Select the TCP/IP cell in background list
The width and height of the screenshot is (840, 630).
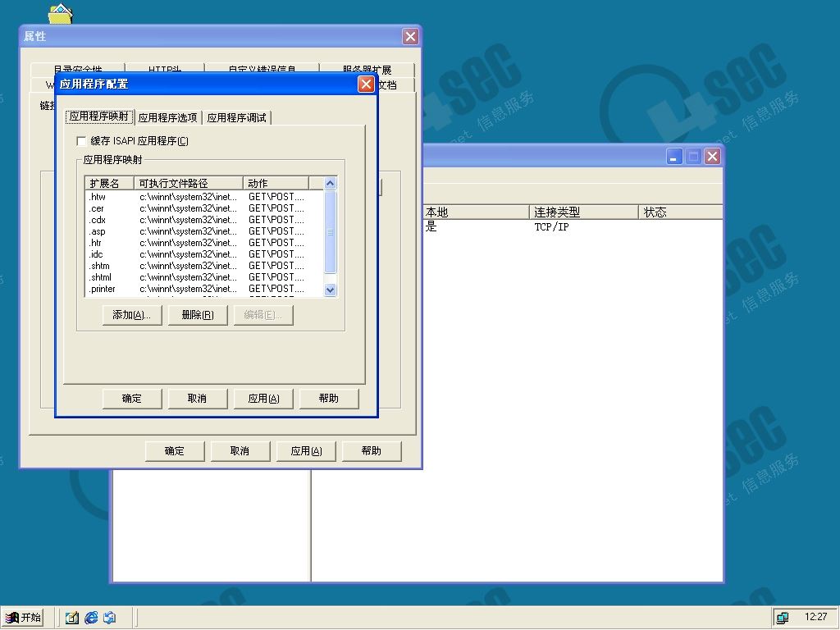(552, 227)
